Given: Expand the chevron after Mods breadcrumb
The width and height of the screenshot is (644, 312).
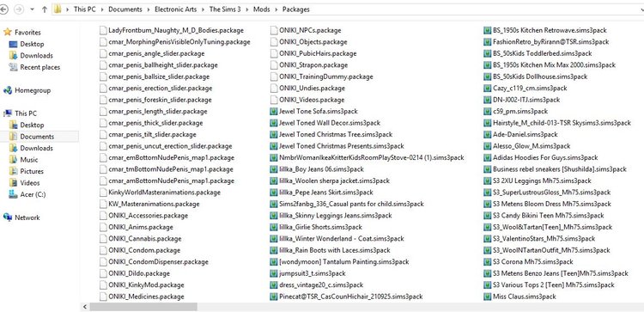Looking at the screenshot, I should pos(276,9).
